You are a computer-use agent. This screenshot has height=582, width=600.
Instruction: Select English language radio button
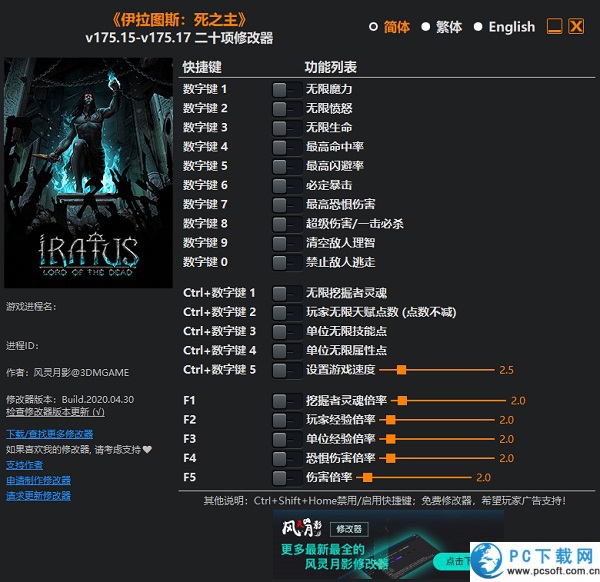[x=478, y=27]
